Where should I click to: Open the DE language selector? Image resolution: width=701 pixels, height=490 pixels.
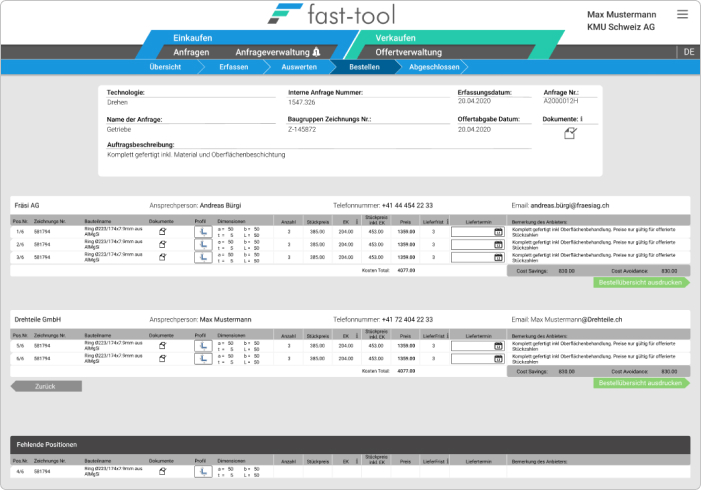point(689,52)
